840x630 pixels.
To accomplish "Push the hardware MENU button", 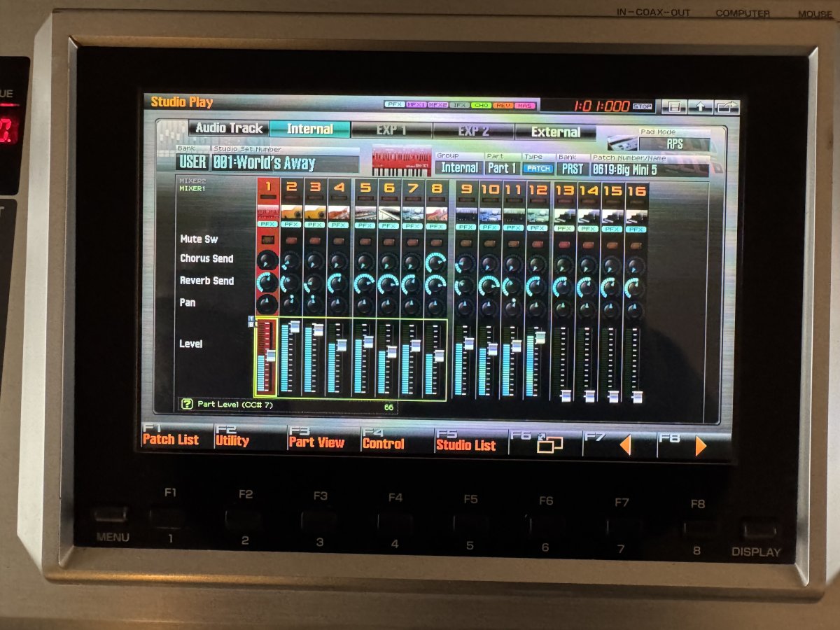I will click(112, 516).
